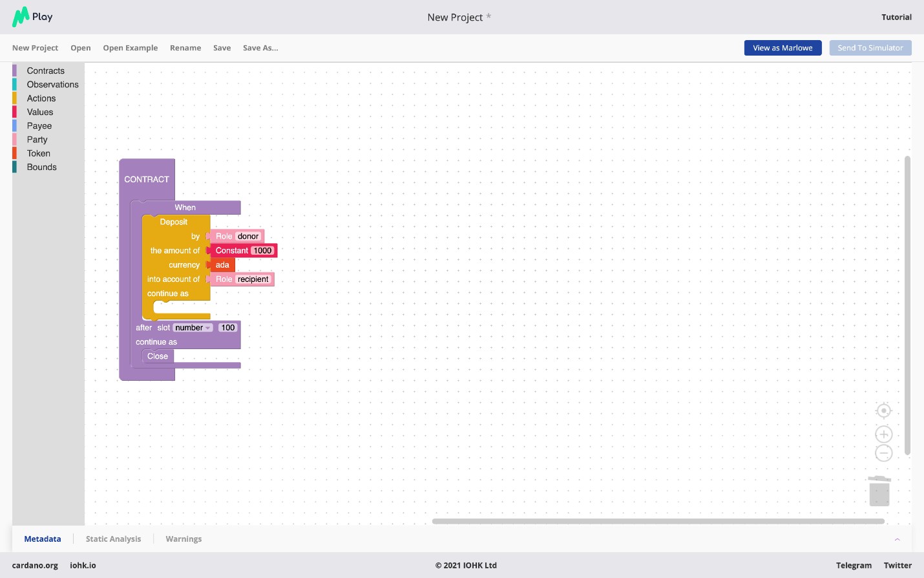The width and height of the screenshot is (924, 578).
Task: Open the Tutorial link
Action: [897, 17]
